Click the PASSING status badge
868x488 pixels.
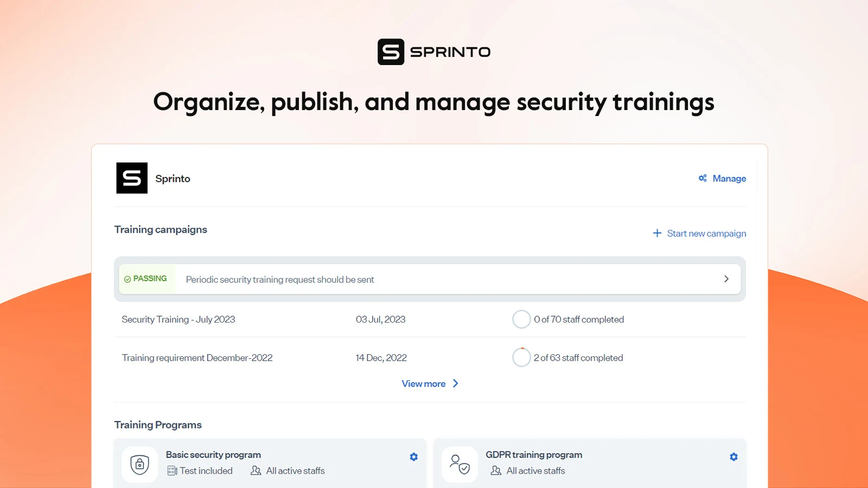tap(147, 279)
